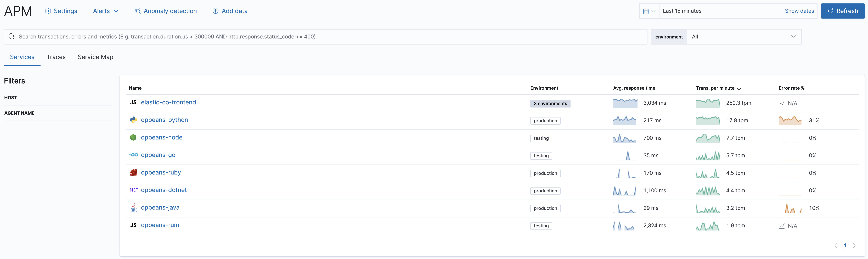Switch to the Traces tab
This screenshot has width=868, height=259.
56,57
